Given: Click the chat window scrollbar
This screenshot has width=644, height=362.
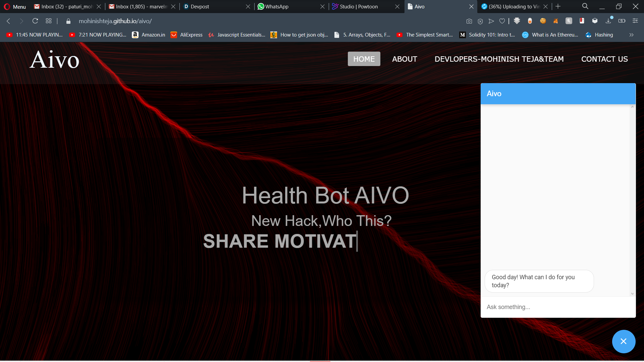Looking at the screenshot, I should [x=632, y=200].
